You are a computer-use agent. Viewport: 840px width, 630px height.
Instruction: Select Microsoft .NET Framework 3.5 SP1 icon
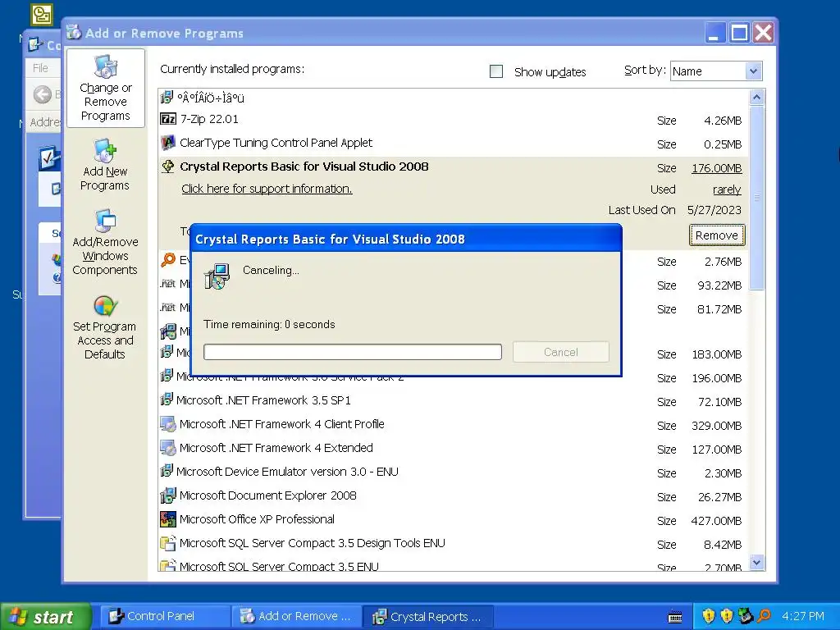coord(167,399)
